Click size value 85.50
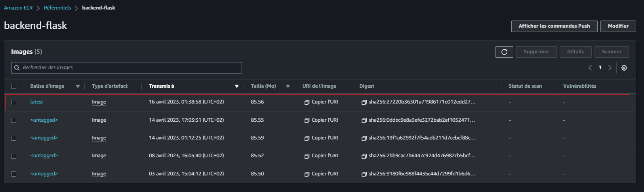 (x=257, y=174)
